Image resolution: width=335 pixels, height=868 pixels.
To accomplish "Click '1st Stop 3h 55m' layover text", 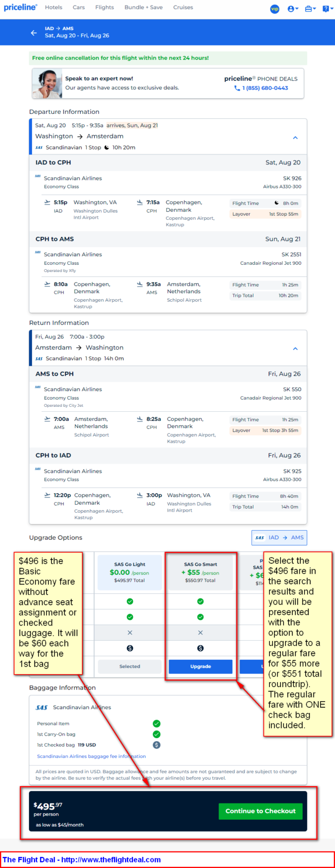I will point(280,430).
